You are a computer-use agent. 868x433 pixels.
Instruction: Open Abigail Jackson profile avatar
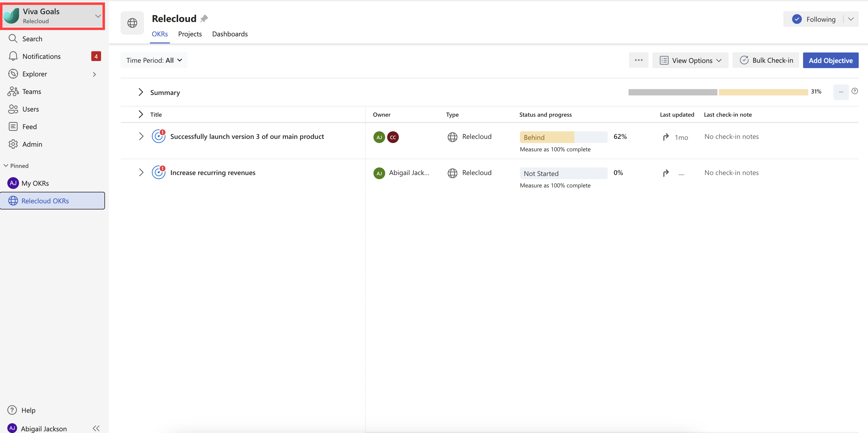pyautogui.click(x=12, y=428)
